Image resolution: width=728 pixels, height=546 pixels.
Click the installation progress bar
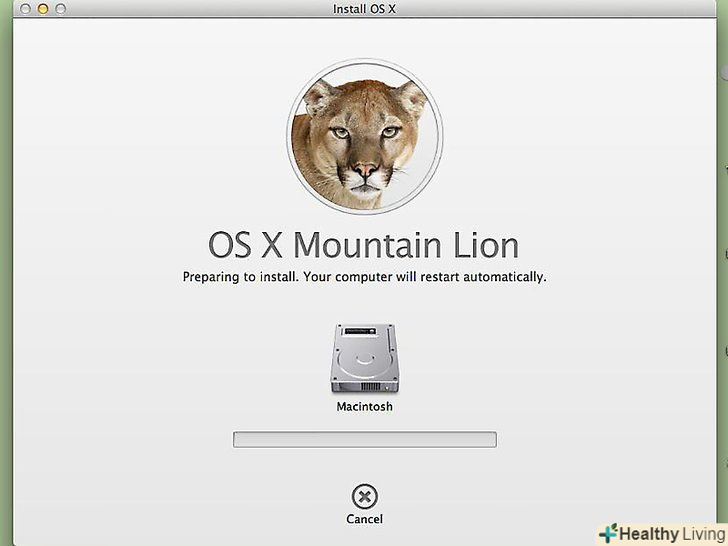(364, 439)
